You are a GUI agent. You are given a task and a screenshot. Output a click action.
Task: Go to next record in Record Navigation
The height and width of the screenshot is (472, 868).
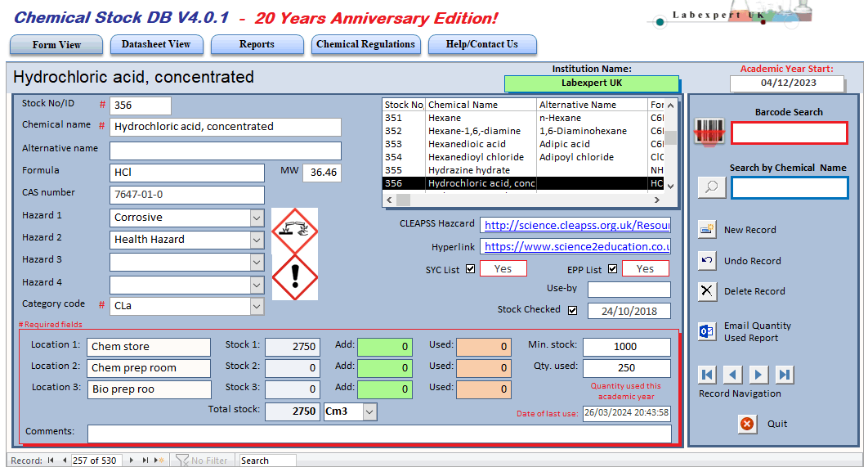click(758, 375)
